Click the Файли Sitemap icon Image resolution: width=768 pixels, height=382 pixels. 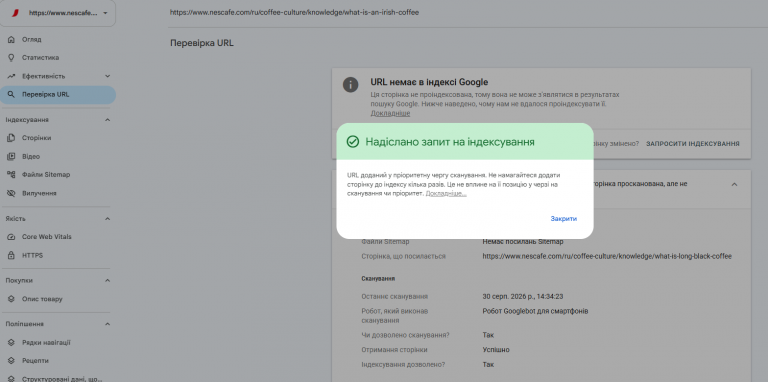[11, 175]
